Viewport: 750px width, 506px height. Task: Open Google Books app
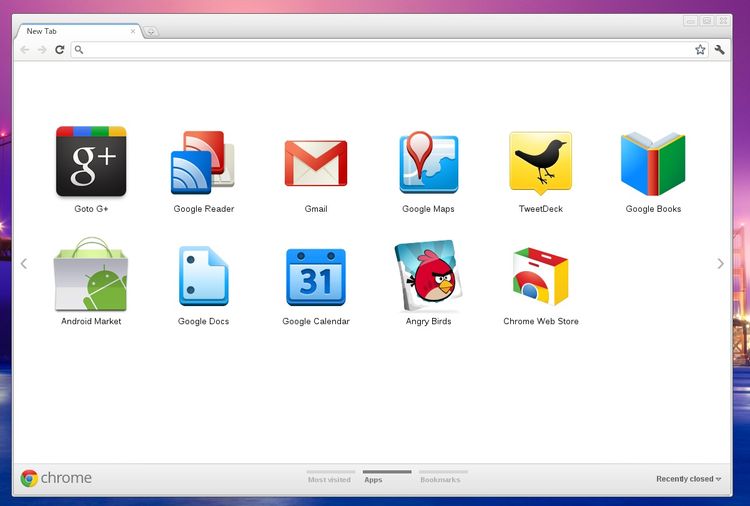click(x=653, y=163)
